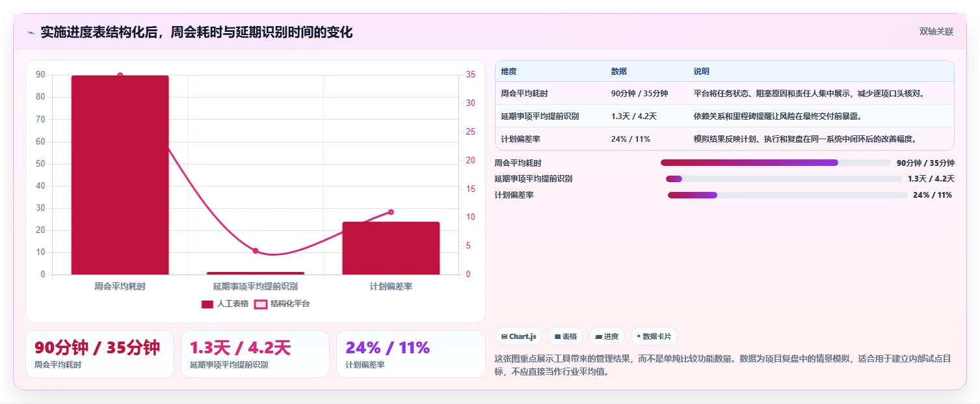This screenshot has height=404, width=980.
Task: Click the line point above 延期事项平均提前识别
Action: (256, 251)
